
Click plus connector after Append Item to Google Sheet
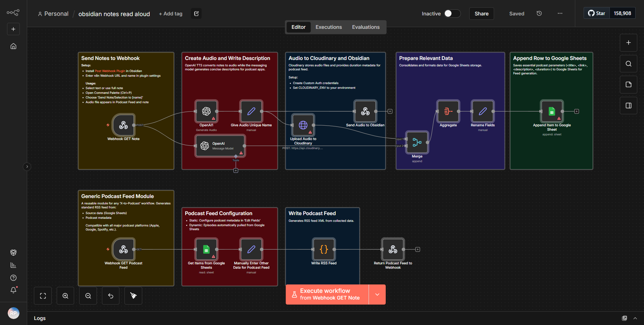[x=577, y=111]
